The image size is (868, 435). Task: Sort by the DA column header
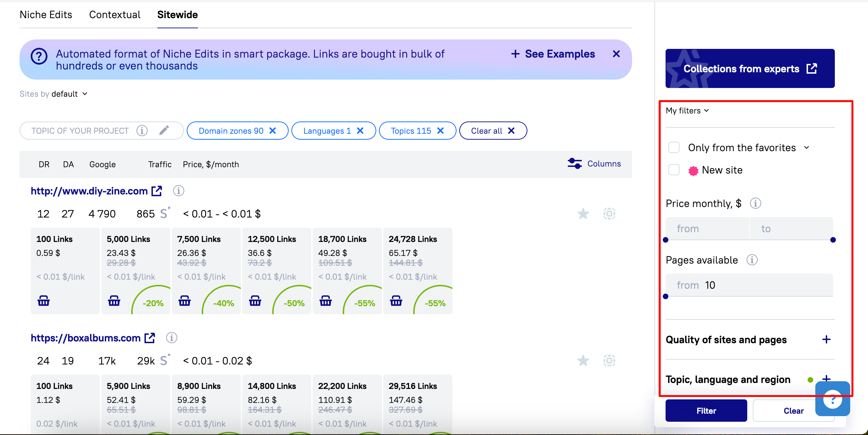[68, 164]
